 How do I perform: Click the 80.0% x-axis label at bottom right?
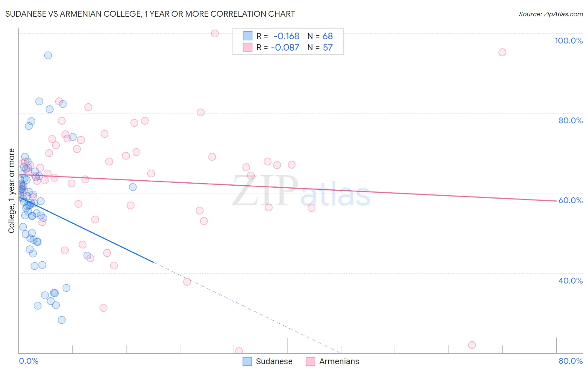click(570, 361)
